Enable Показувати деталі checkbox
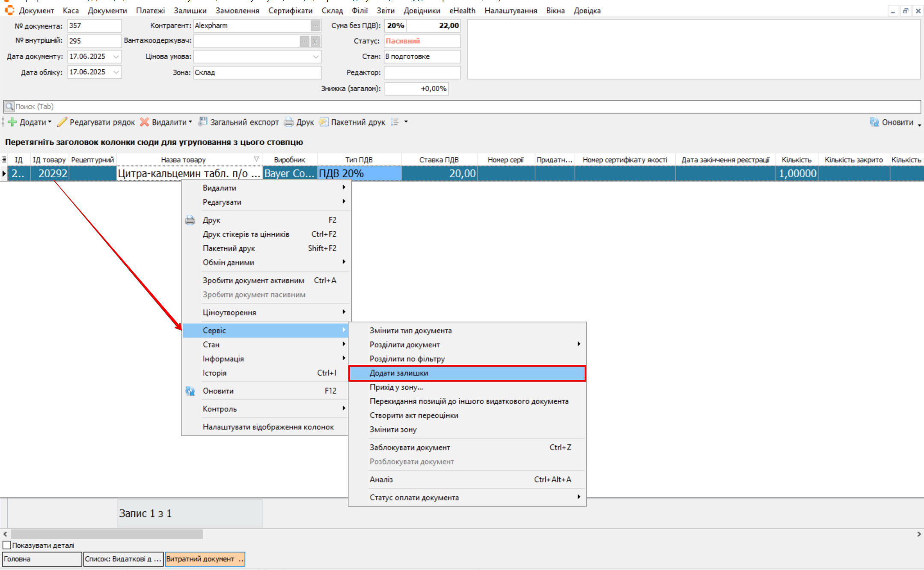This screenshot has width=924, height=570. (x=7, y=545)
